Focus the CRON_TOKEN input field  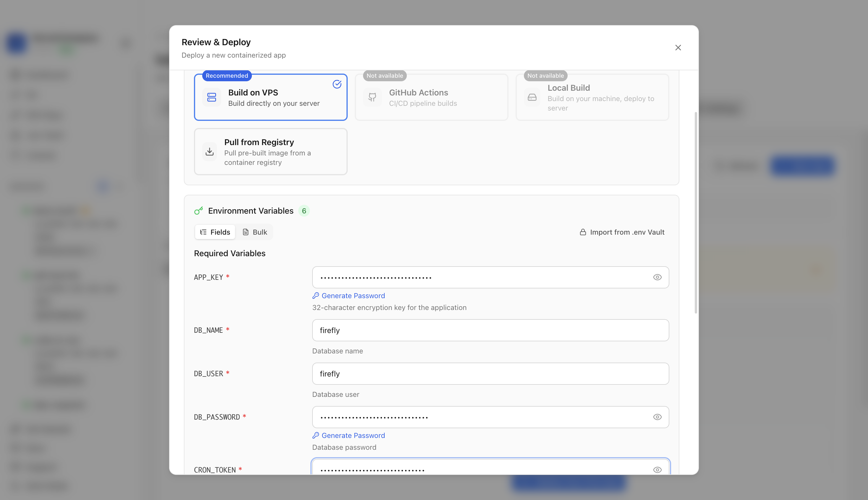[x=490, y=467]
